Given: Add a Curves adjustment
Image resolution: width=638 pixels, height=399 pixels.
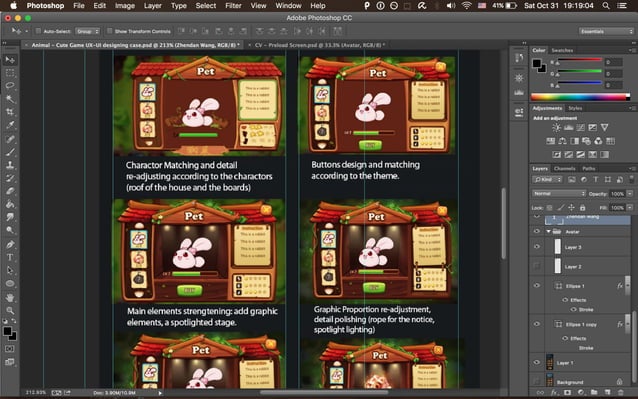Looking at the screenshot, I should coord(580,128).
